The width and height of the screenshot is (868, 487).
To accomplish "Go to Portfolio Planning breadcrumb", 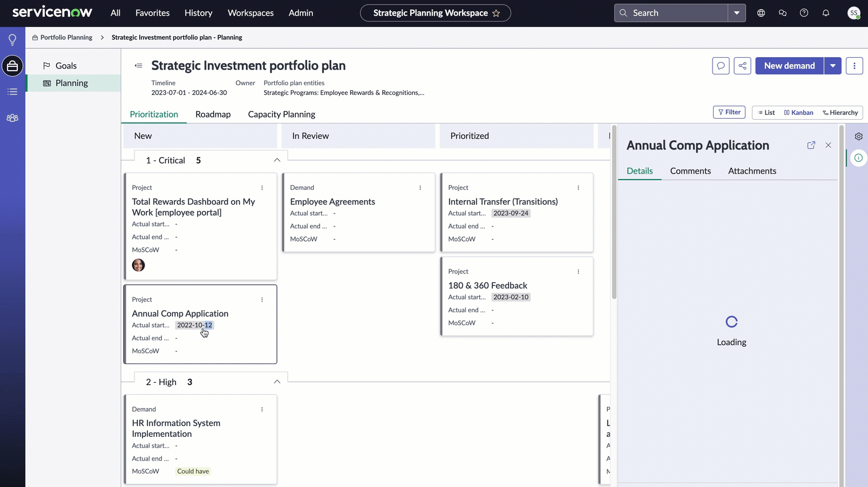I will (62, 38).
